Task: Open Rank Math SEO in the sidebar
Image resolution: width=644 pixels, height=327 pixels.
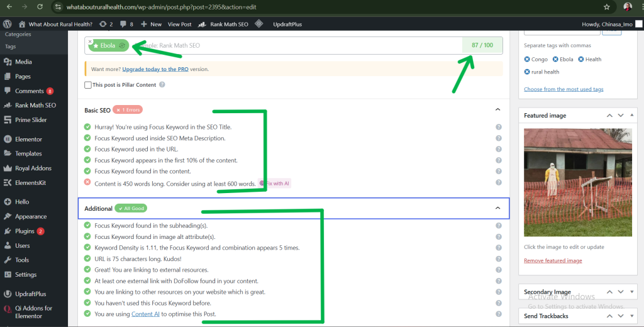Action: pos(35,105)
